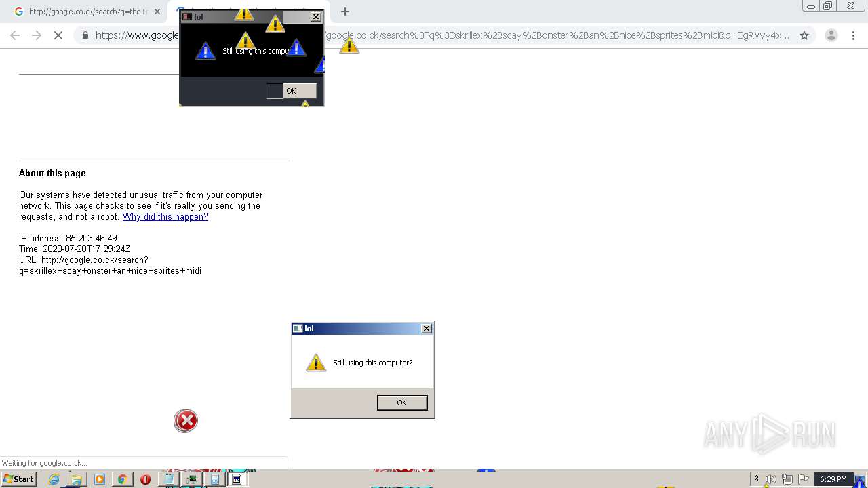Stop loading the page

click(x=58, y=35)
